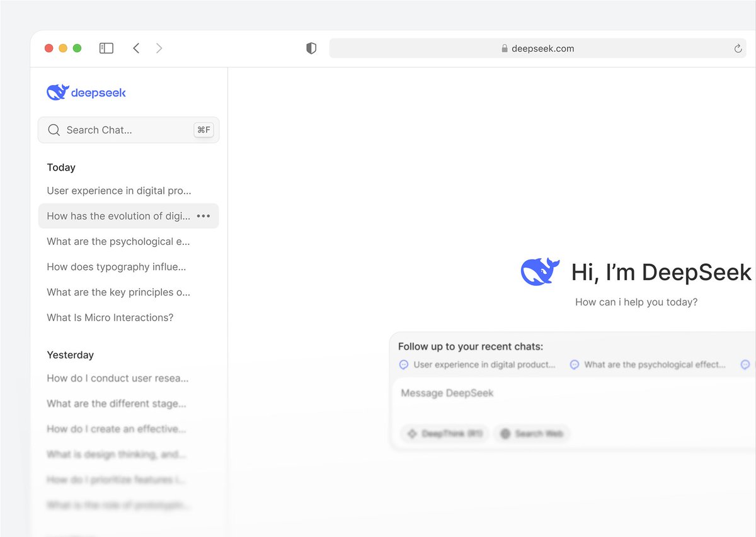This screenshot has height=537, width=756.
Task: Focus the Search Chat field
Action: (129, 130)
